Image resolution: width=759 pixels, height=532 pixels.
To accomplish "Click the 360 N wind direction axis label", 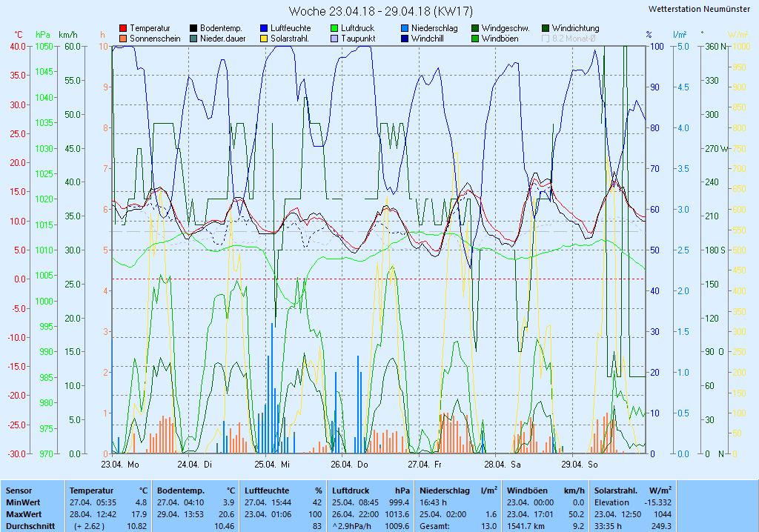I will pos(716,47).
